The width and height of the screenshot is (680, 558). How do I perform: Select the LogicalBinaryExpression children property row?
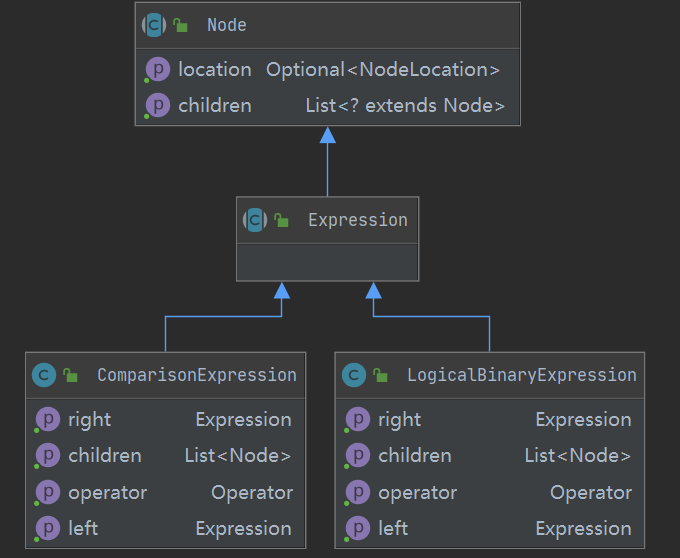point(490,456)
